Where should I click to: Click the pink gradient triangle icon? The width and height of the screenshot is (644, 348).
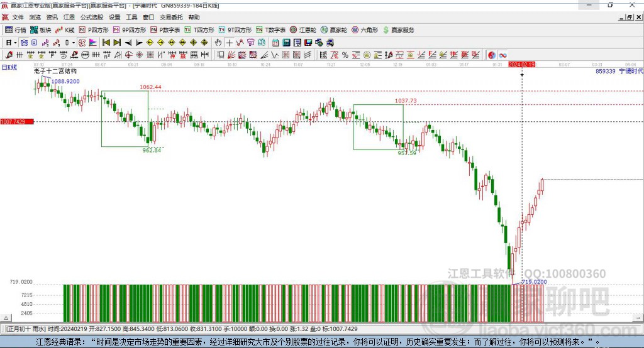click(93, 43)
